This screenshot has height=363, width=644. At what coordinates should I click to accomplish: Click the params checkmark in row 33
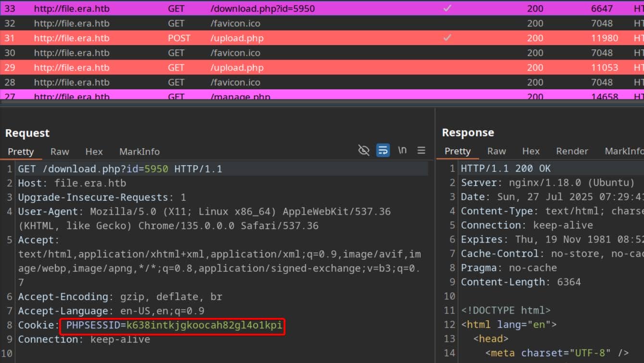(x=447, y=8)
